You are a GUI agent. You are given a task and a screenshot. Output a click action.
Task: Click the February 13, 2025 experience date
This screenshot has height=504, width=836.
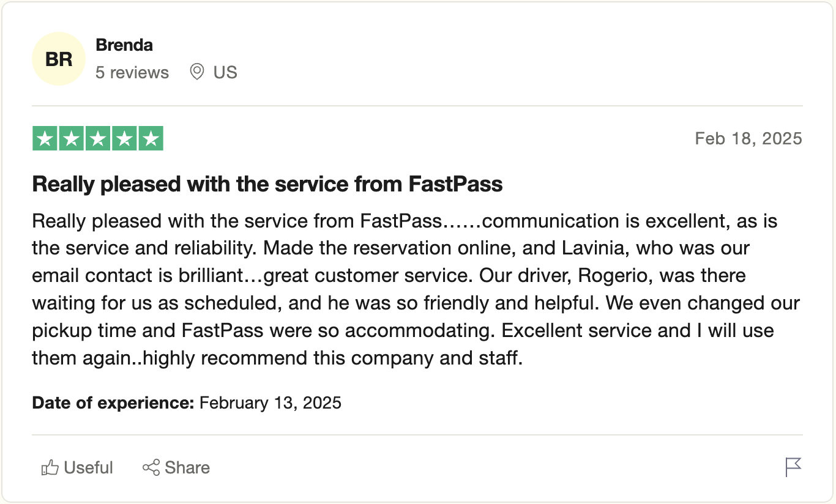[x=271, y=402]
